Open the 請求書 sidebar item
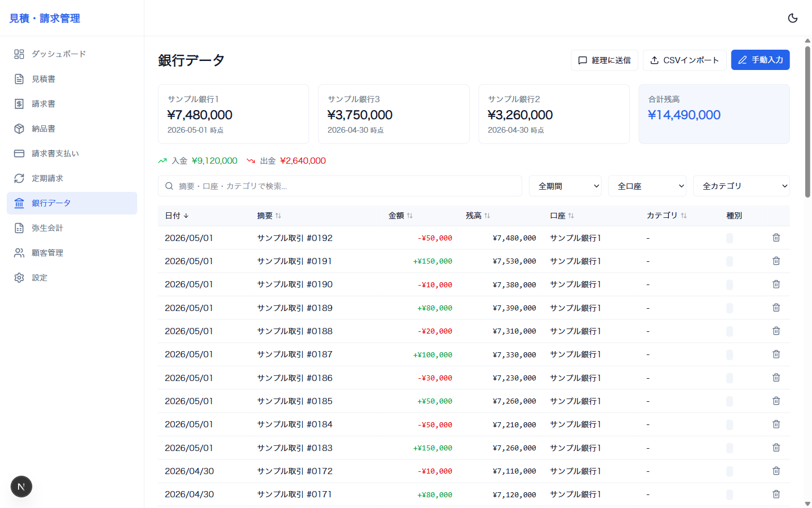This screenshot has width=812, height=508. [72, 104]
